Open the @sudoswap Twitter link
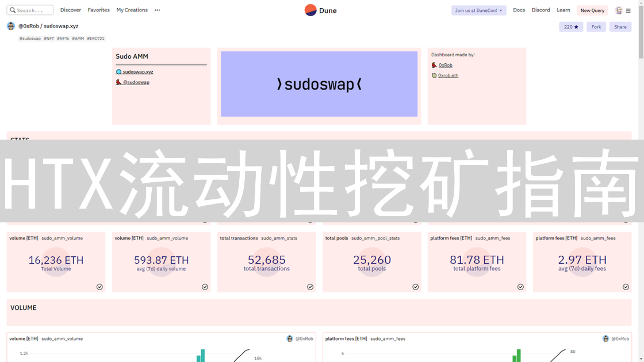The width and height of the screenshot is (644, 362). (x=136, y=82)
